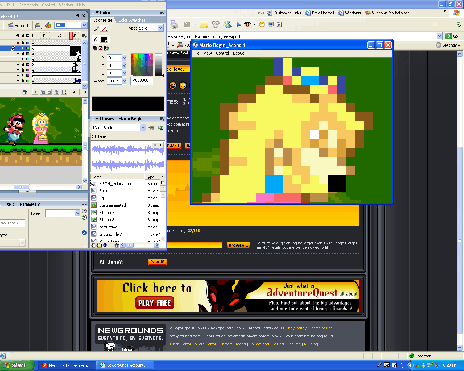
Task: Collapse the Library panel title bar
Action: (117, 119)
